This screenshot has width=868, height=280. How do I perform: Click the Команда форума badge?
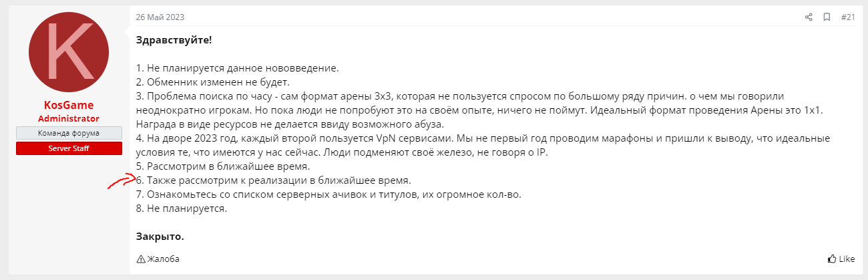coord(68,133)
